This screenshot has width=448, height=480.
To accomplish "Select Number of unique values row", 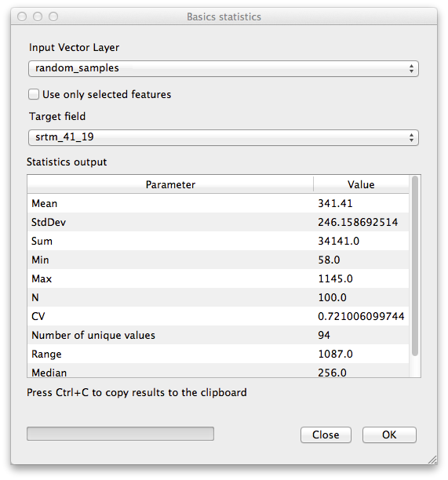I will (218, 335).
